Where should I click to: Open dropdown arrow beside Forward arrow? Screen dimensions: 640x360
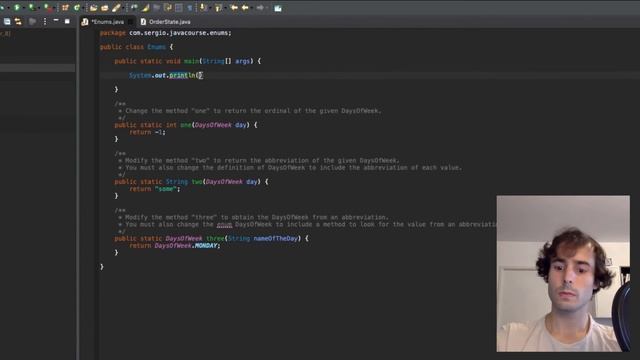coord(267,8)
